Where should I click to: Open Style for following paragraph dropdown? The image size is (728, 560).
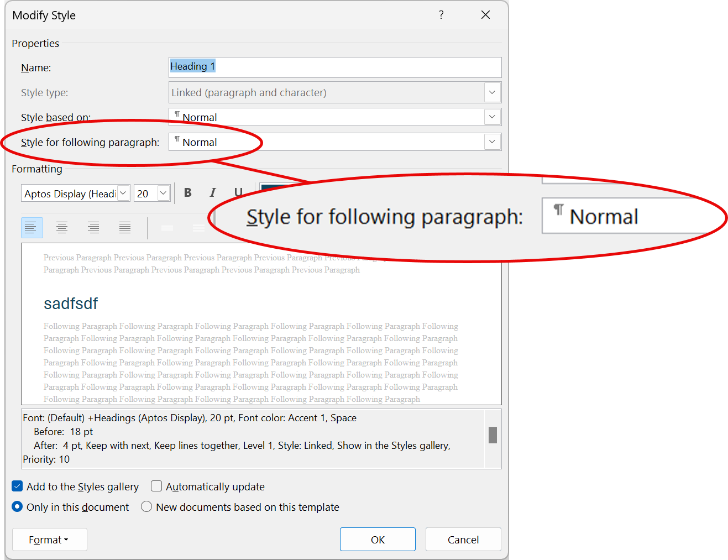pyautogui.click(x=492, y=142)
